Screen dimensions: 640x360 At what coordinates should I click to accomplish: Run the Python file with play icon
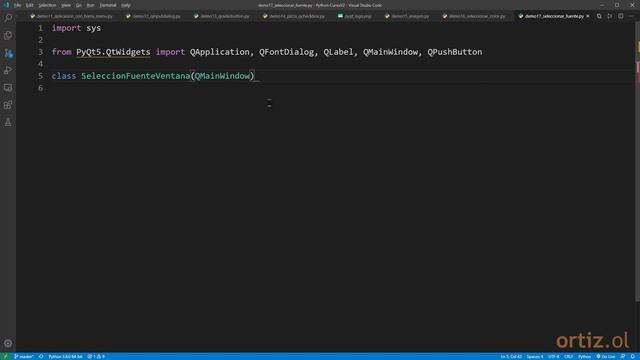610,16
